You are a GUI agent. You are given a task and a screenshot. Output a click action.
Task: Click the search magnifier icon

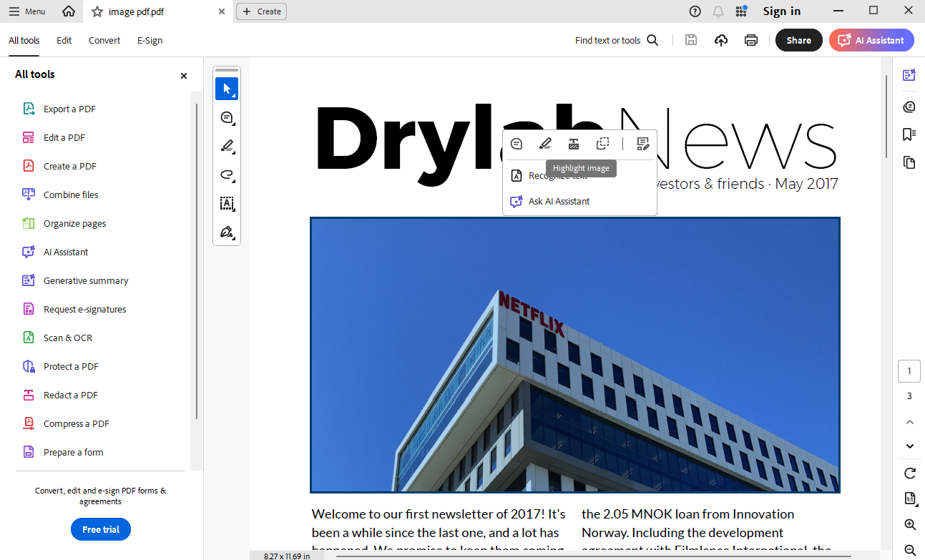coord(652,40)
